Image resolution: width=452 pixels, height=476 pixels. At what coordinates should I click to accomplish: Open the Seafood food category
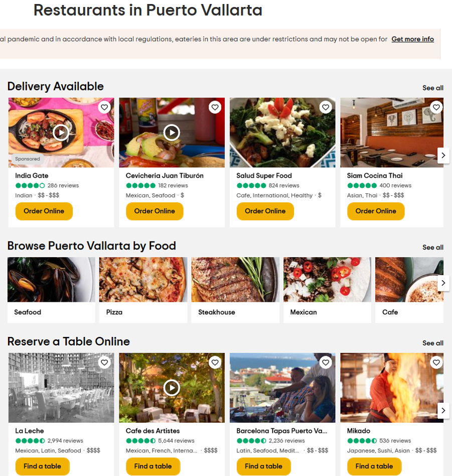coord(51,290)
